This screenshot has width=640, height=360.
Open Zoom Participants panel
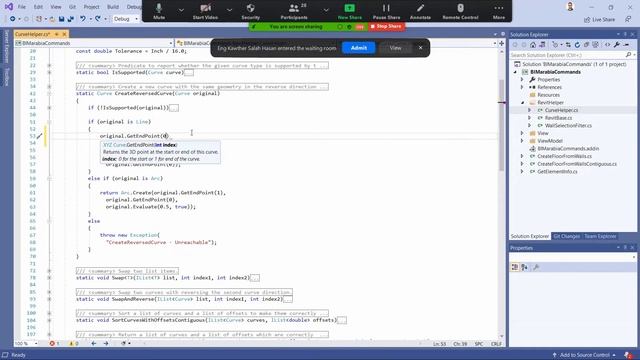click(x=294, y=11)
